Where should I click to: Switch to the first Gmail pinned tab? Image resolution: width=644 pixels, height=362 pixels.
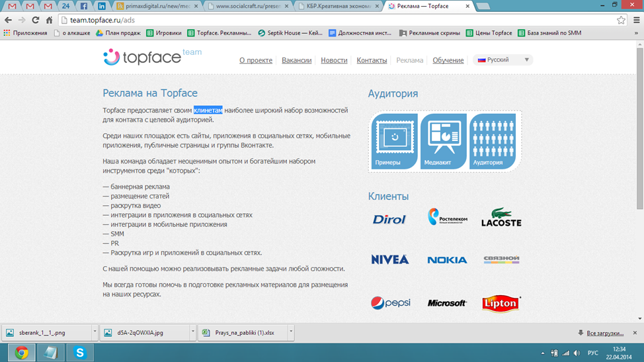coord(13,6)
